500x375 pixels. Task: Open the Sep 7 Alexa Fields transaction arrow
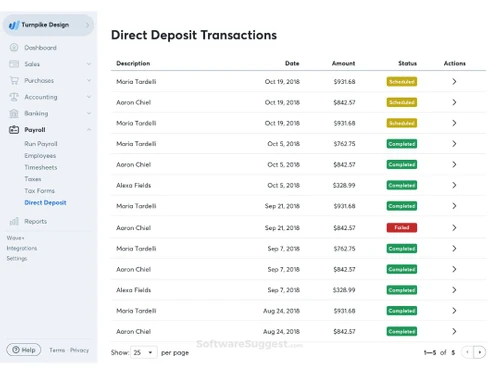point(454,290)
